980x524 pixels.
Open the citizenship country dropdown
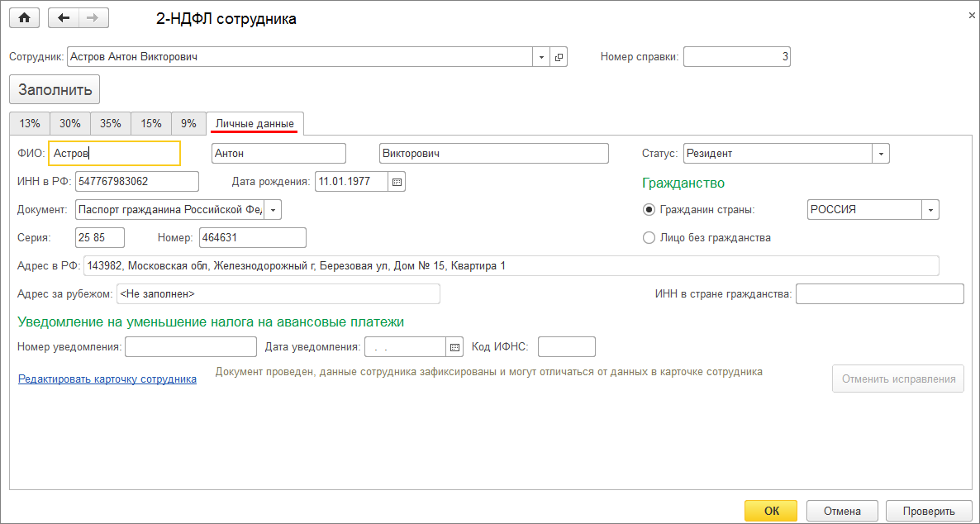pyautogui.click(x=931, y=210)
